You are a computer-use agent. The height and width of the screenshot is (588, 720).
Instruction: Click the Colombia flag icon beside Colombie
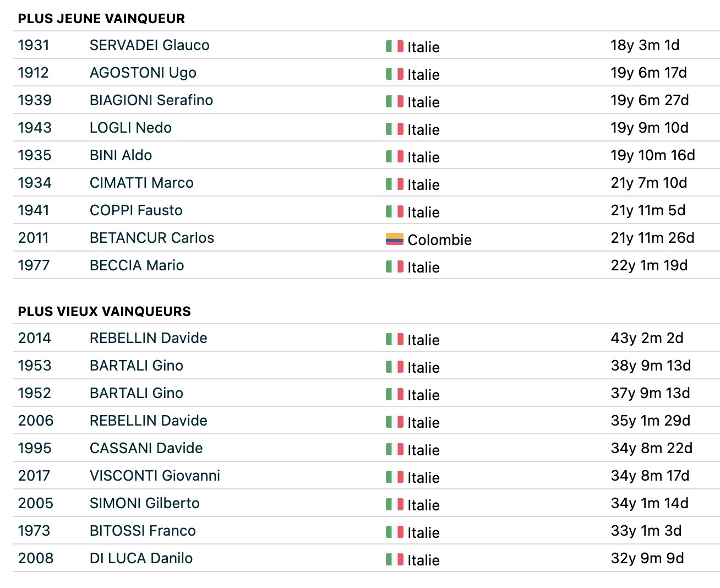coord(394,239)
